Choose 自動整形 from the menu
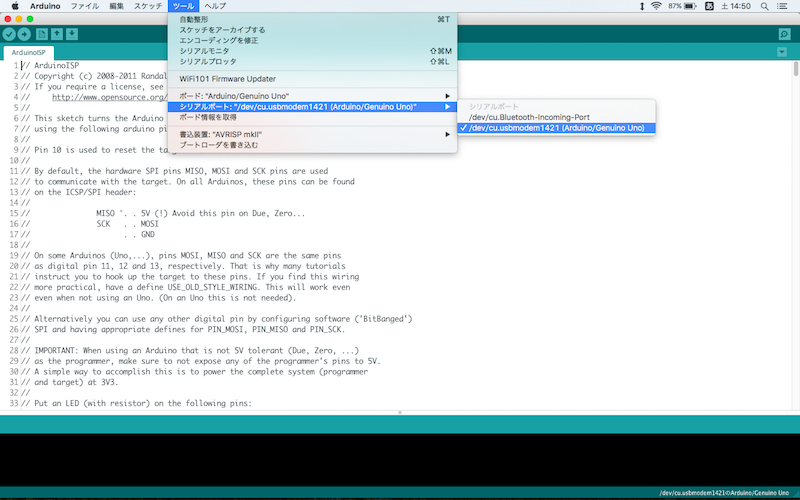The image size is (800, 500). coord(312,19)
